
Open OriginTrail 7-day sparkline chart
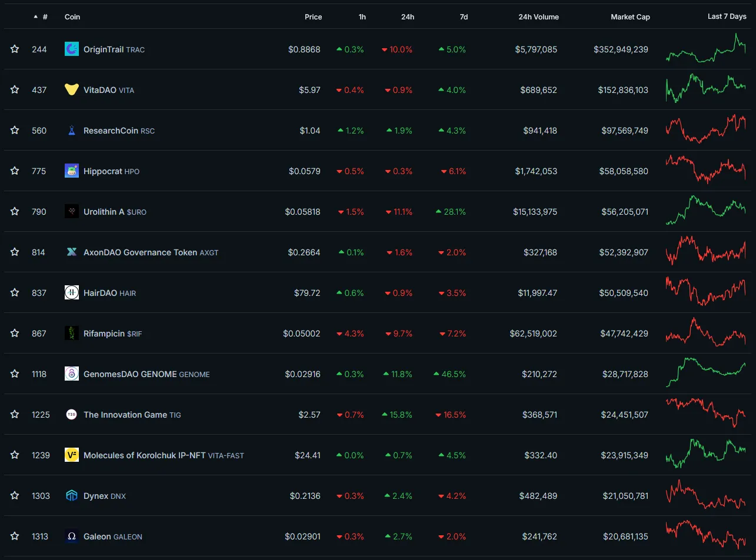click(706, 48)
